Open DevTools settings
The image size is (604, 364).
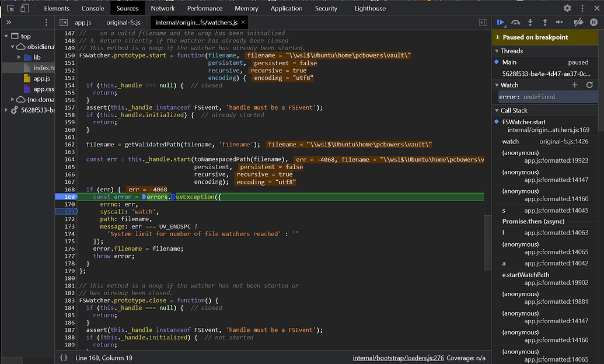567,8
